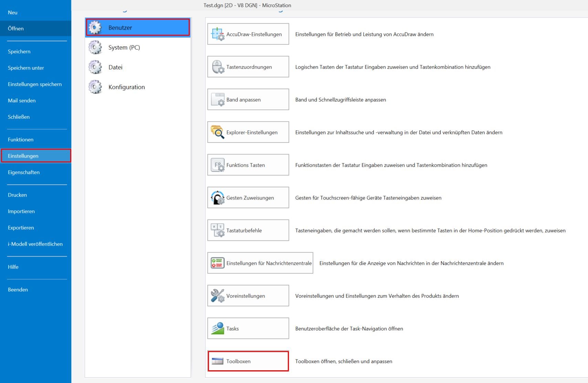Click the description 'Band und Schnellzugriffsleiste anpassen'

coord(340,100)
